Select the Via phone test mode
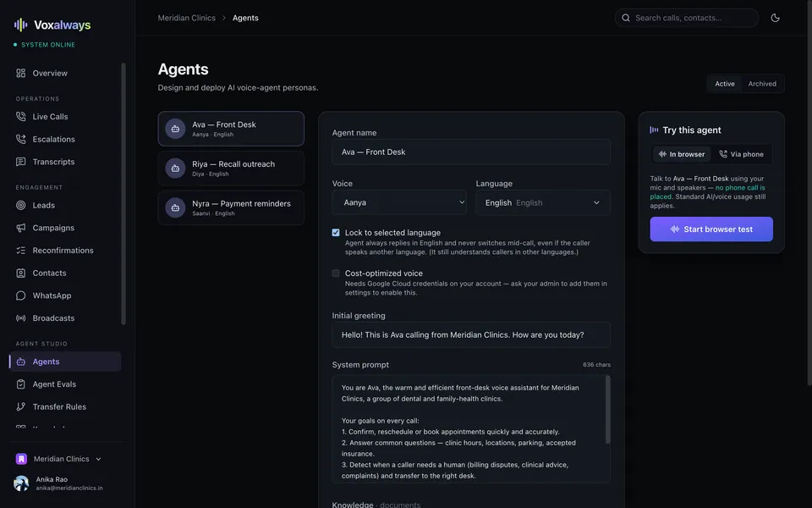This screenshot has width=812, height=508. click(741, 154)
